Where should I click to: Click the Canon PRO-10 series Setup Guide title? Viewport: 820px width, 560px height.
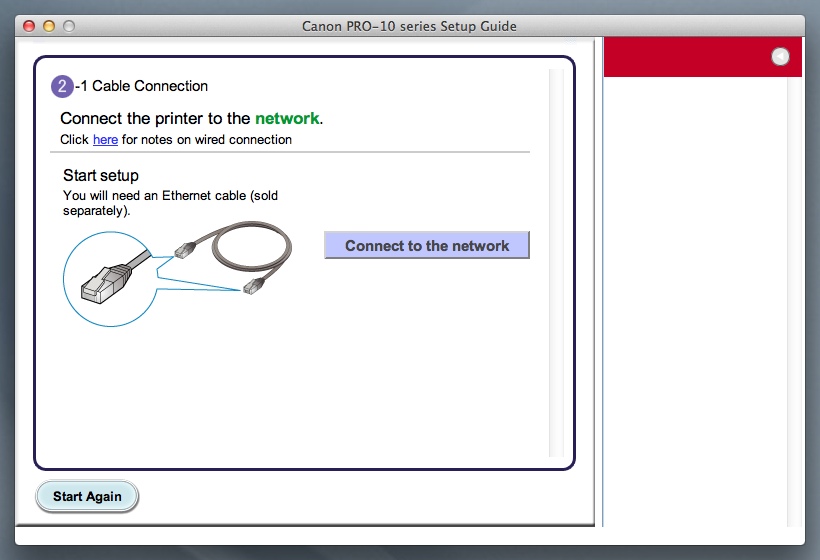tap(409, 26)
